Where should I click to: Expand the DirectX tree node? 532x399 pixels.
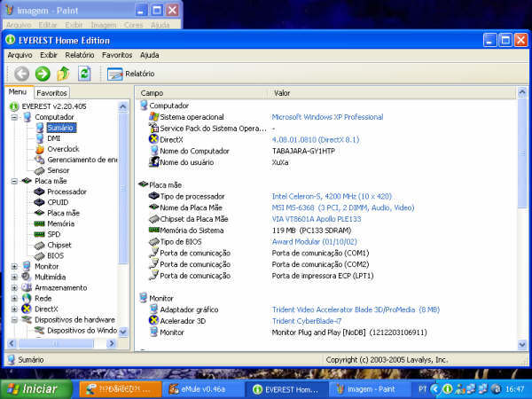pos(14,309)
